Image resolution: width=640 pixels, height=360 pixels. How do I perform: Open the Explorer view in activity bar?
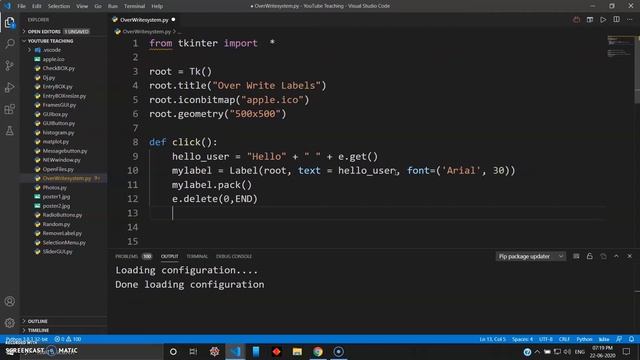[10, 22]
